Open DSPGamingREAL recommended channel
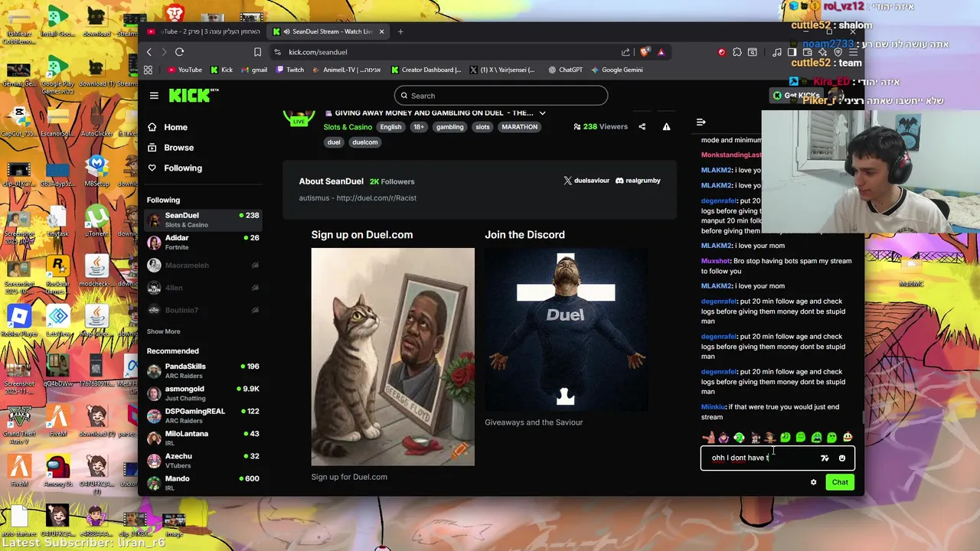The image size is (980, 551). (x=203, y=416)
